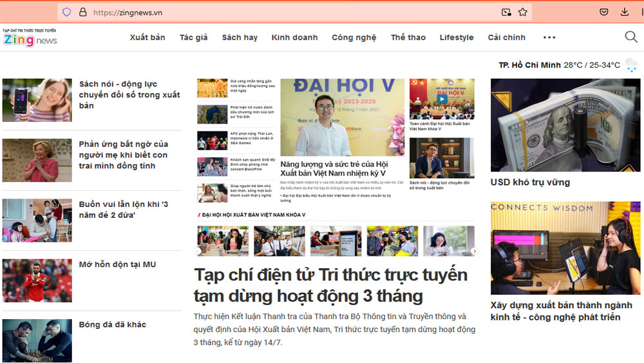Click the shield tracking protection icon
The height and width of the screenshot is (363, 644).
(67, 12)
